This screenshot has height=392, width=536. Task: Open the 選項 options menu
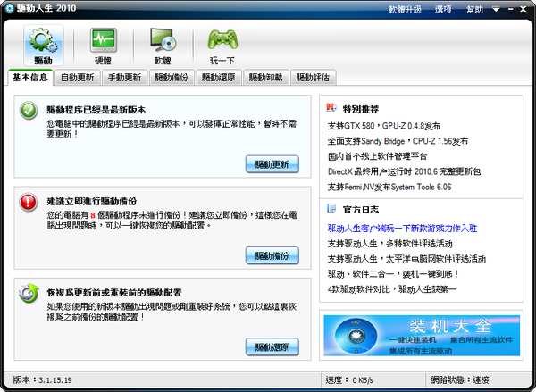pos(443,9)
